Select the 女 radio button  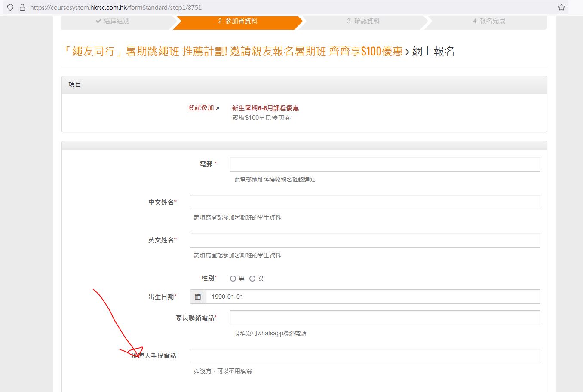point(252,279)
